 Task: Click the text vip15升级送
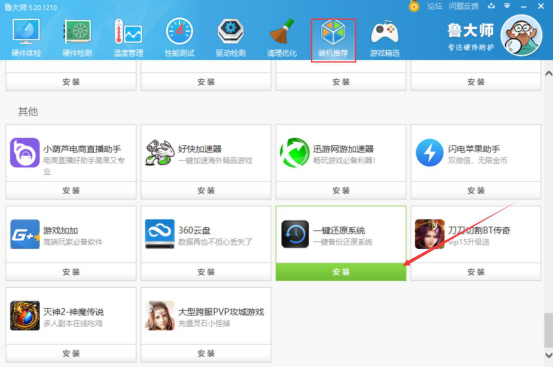468,242
